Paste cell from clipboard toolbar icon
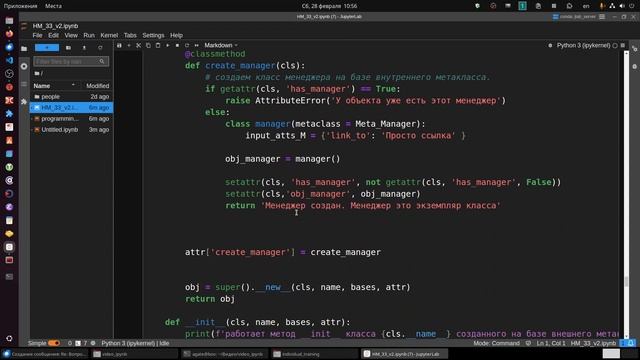 point(158,45)
